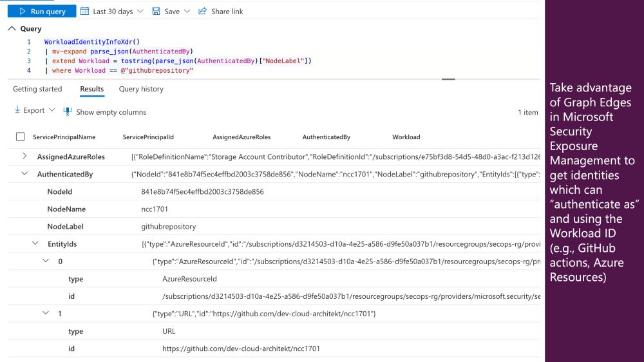Click the AssignedAzureRoles column header

click(241, 137)
